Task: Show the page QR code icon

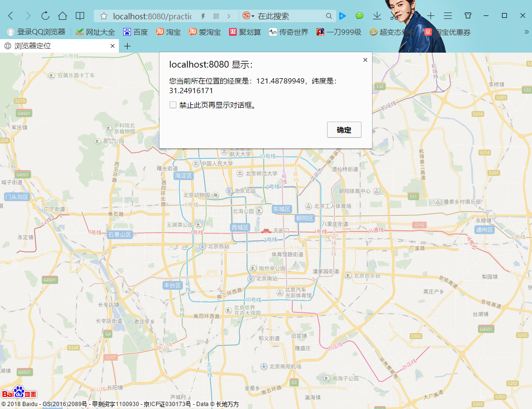Action: [216, 16]
